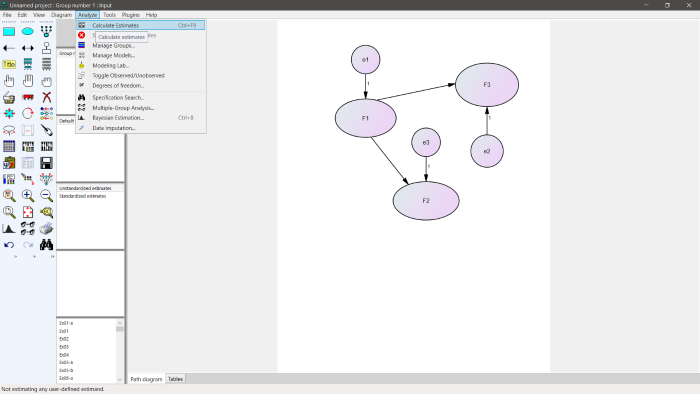Select all objects with open hand tool
This screenshot has height=394, width=700.
tap(28, 81)
